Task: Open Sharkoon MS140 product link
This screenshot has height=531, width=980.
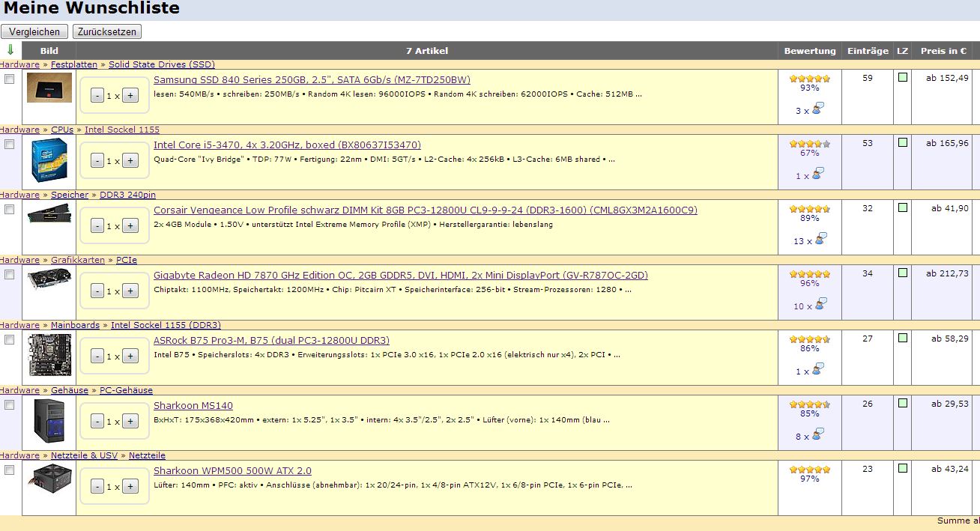Action: point(193,405)
